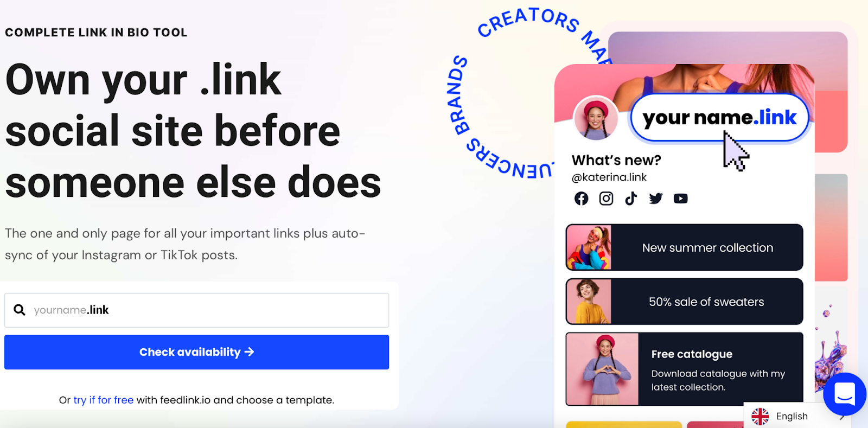The image size is (868, 428).
Task: Click the New summer collection thumbnail image
Action: pyautogui.click(x=589, y=247)
